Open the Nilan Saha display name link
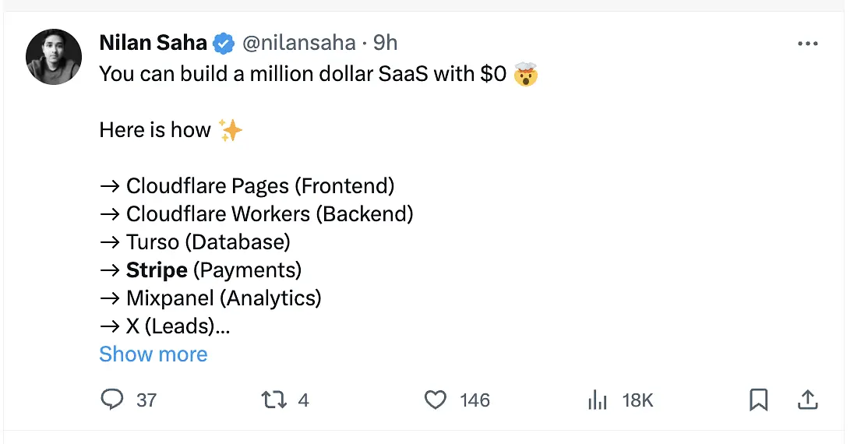868x444 pixels. pyautogui.click(x=153, y=43)
